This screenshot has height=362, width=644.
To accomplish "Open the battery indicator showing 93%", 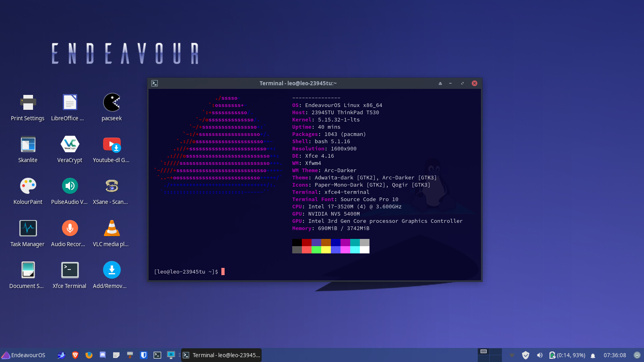I will [x=567, y=355].
